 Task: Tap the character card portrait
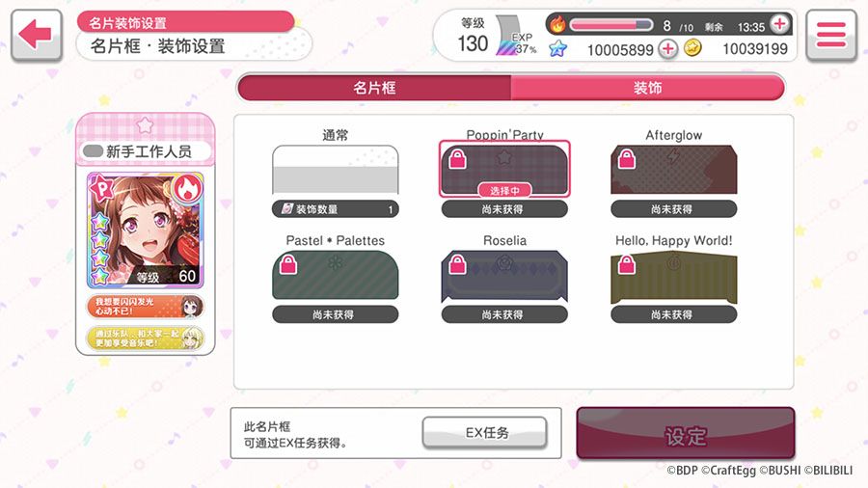145,230
